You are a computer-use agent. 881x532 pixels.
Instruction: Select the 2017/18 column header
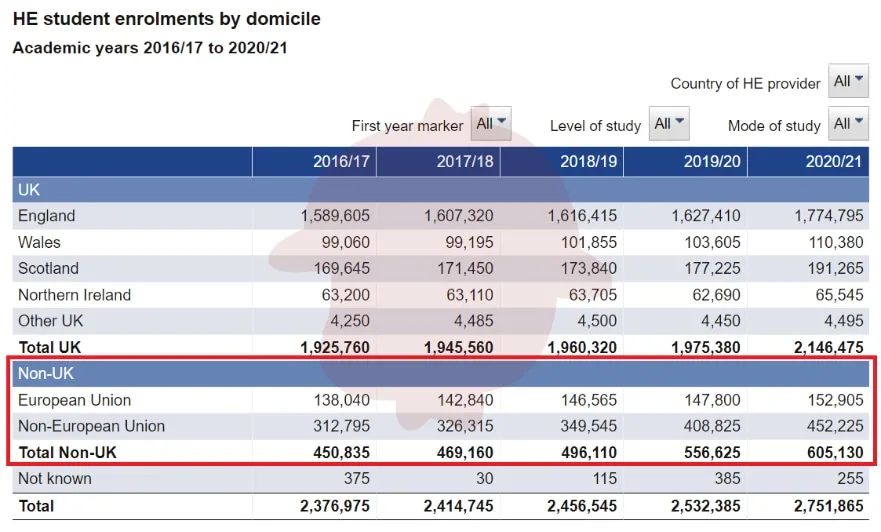(465, 162)
